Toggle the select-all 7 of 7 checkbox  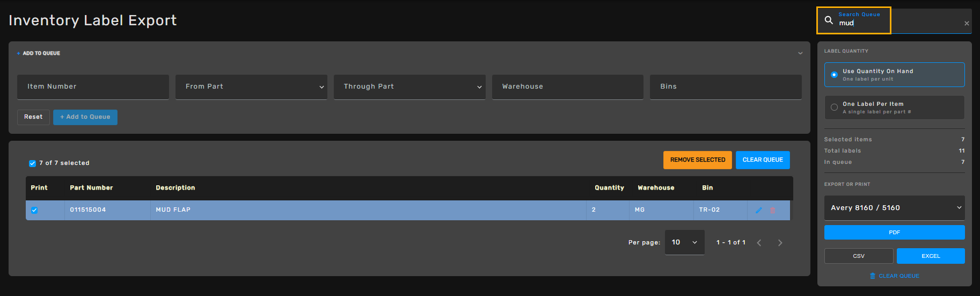click(x=32, y=163)
